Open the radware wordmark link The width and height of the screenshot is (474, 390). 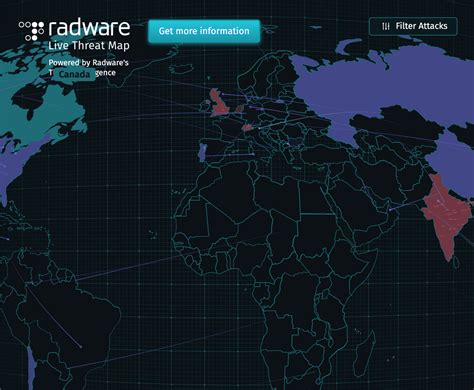tap(89, 28)
